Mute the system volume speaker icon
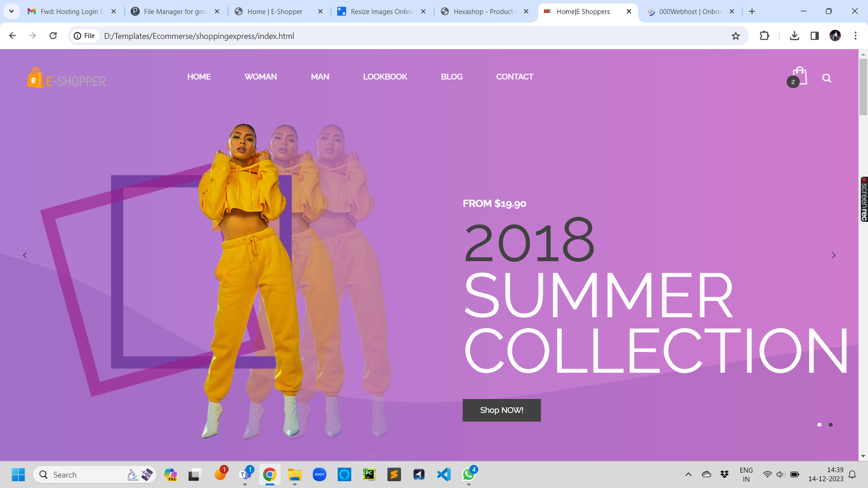The width and height of the screenshot is (868, 488). (x=780, y=474)
